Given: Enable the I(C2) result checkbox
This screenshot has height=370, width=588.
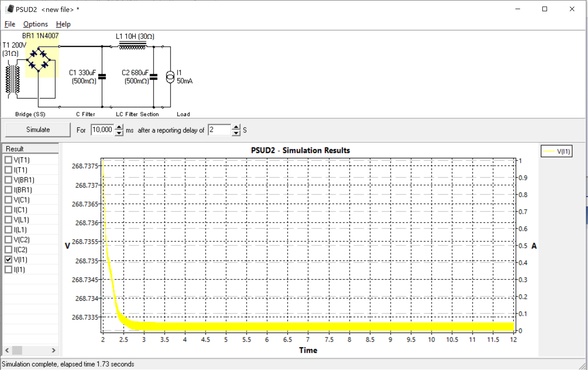Looking at the screenshot, I should pos(8,250).
